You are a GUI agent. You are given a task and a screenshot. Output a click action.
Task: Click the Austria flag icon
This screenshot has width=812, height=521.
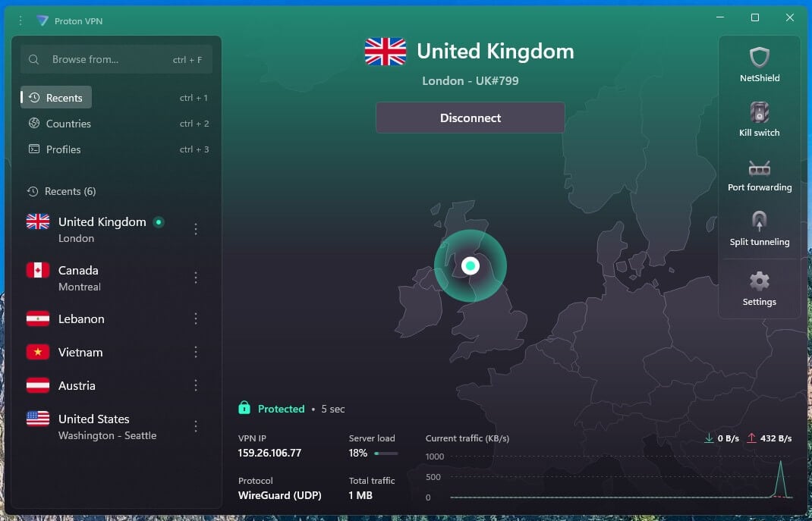click(x=38, y=385)
